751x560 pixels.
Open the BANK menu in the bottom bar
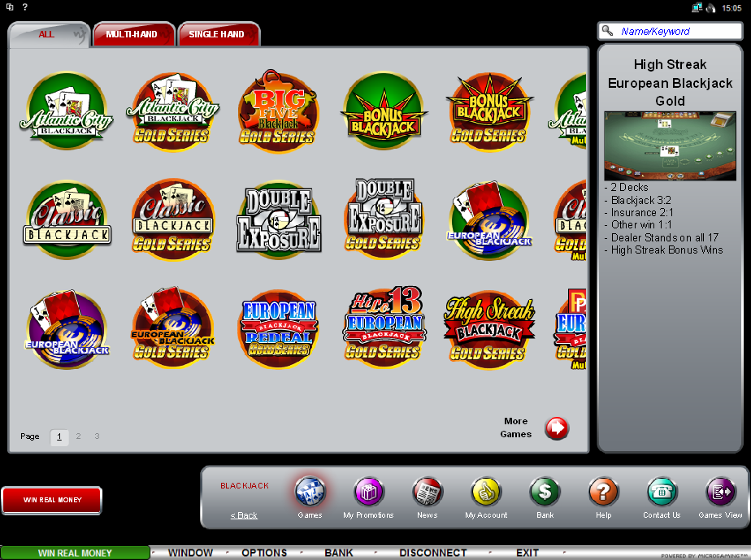click(x=339, y=553)
